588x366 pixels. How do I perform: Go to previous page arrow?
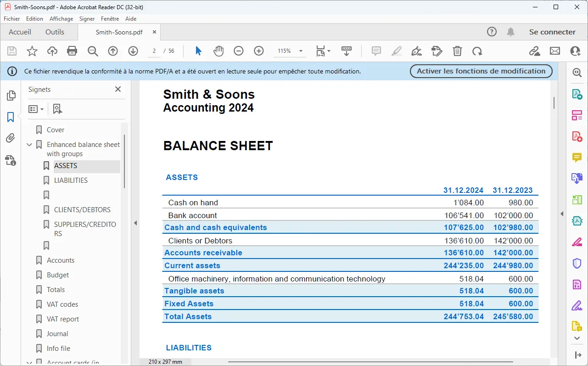coord(113,51)
